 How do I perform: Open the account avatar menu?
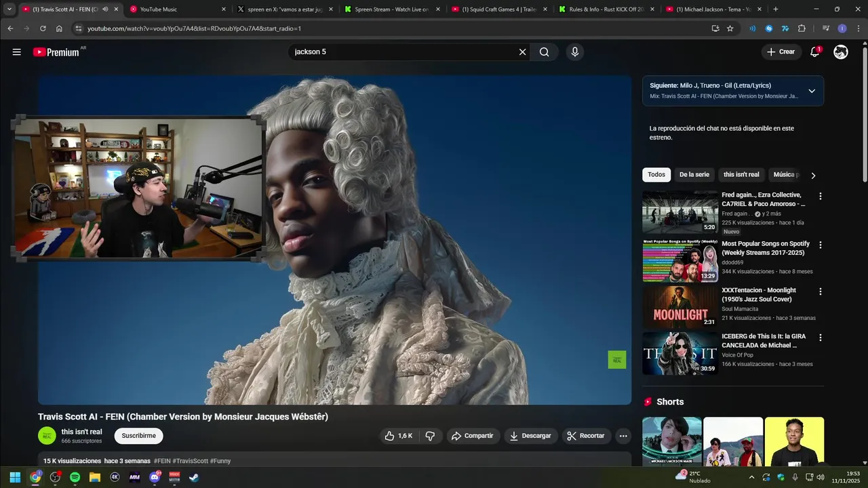pos(841,52)
